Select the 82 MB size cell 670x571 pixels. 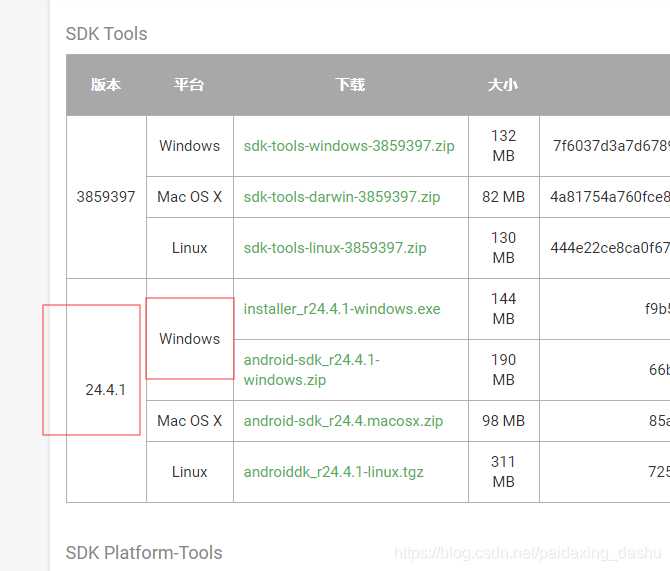click(x=503, y=197)
